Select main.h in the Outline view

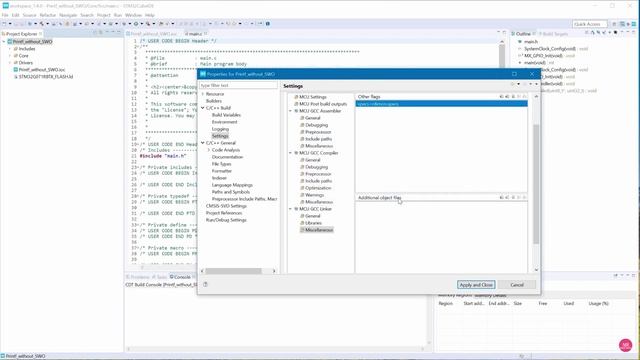(x=531, y=42)
